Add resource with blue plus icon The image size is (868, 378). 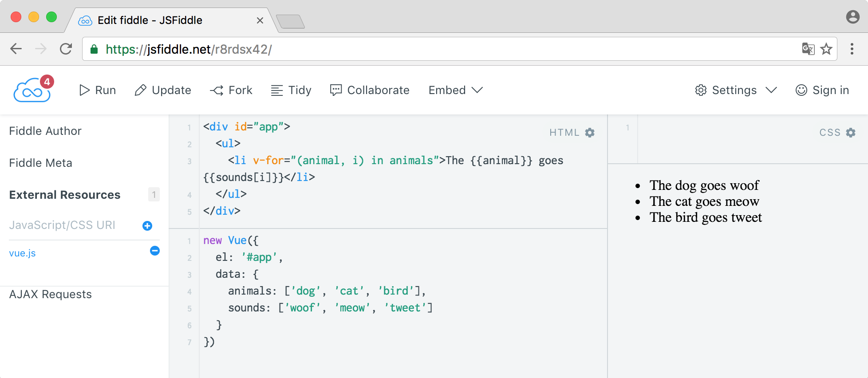[147, 226]
